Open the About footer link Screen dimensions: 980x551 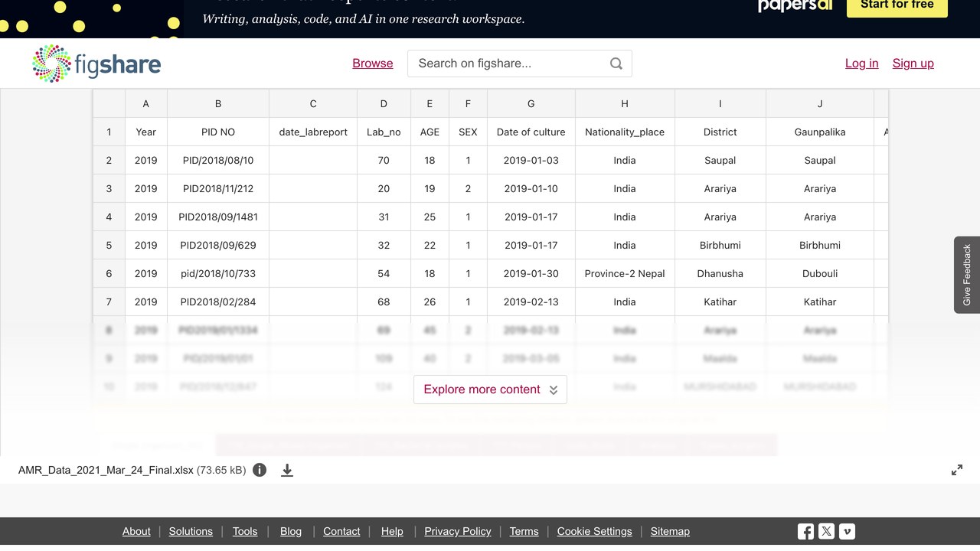coord(136,531)
